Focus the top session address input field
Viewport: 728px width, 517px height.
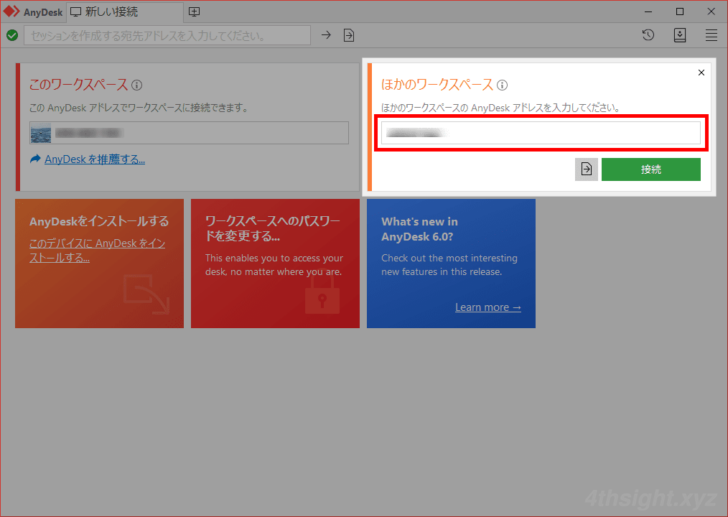click(x=167, y=35)
